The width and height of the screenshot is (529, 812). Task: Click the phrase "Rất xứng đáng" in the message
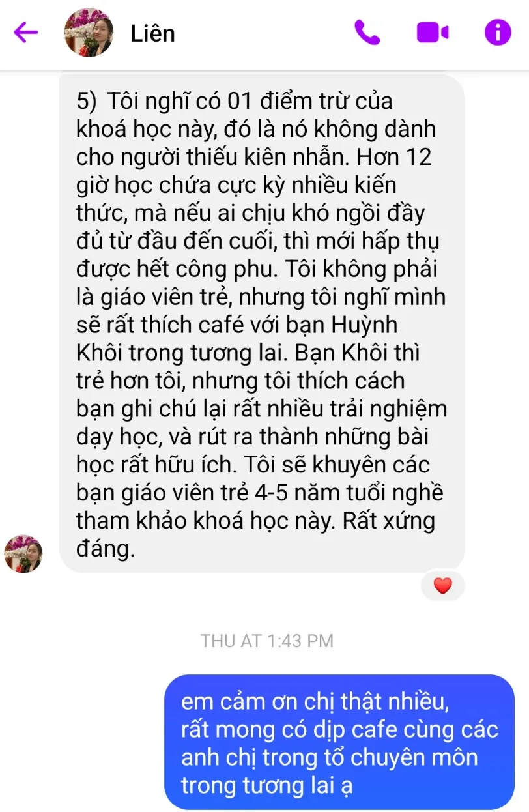coord(256,535)
